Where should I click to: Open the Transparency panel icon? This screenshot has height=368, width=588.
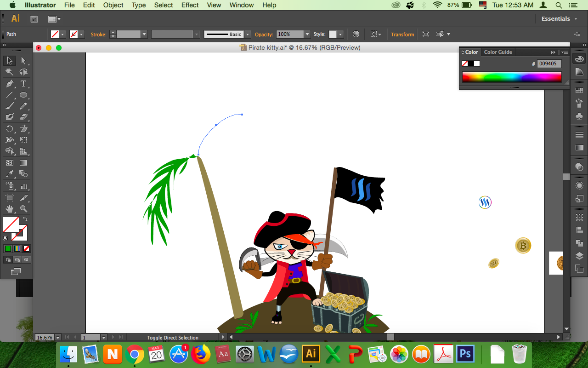[x=579, y=167]
